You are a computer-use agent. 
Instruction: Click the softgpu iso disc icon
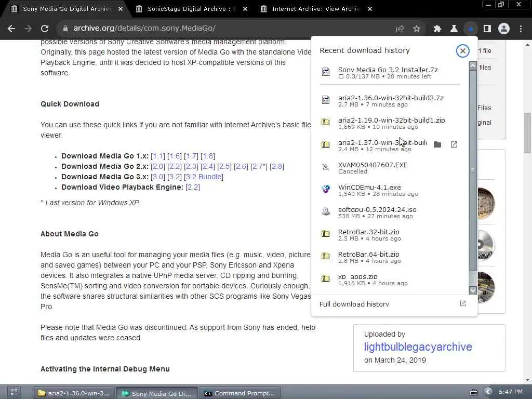coord(325,211)
